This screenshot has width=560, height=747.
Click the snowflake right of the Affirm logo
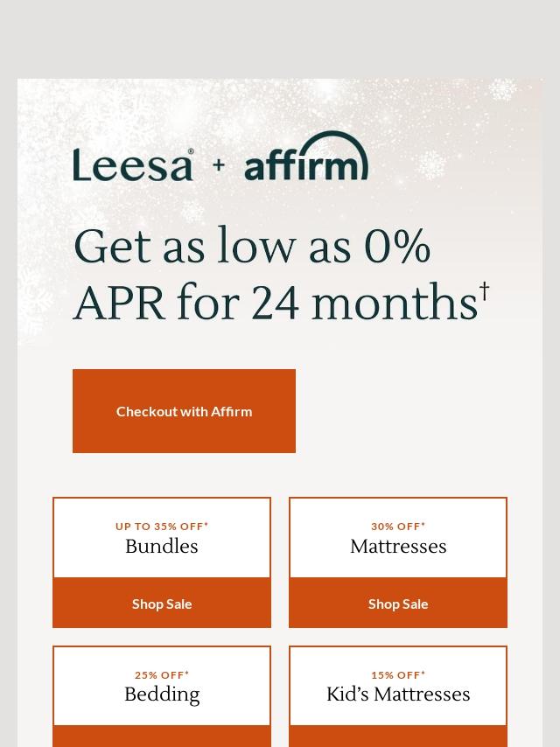pyautogui.click(x=431, y=164)
